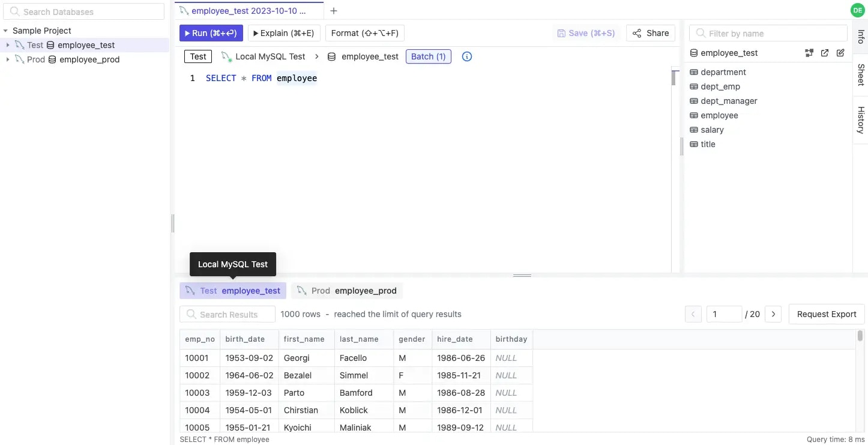Select the Prod employee_prod result tab
Viewport: 868px width, 445px height.
pos(347,291)
